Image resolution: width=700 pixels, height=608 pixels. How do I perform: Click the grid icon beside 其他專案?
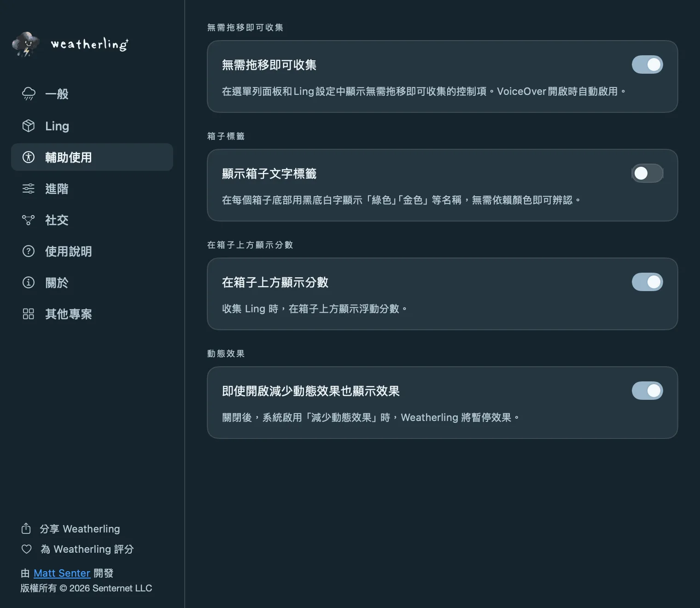29,314
